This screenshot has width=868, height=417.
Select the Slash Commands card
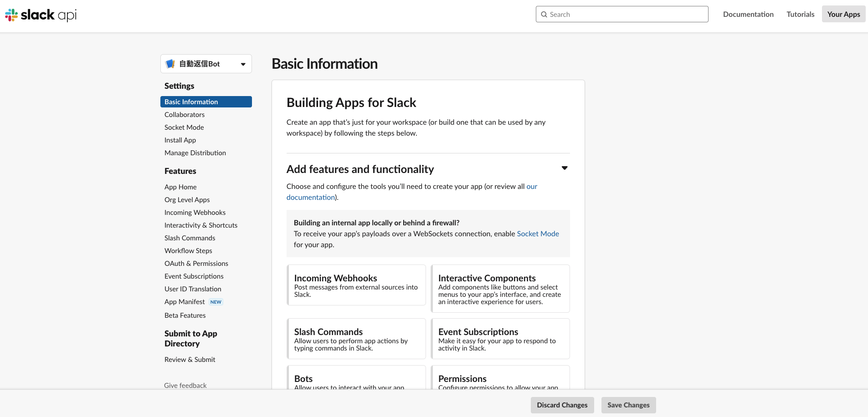coord(356,339)
